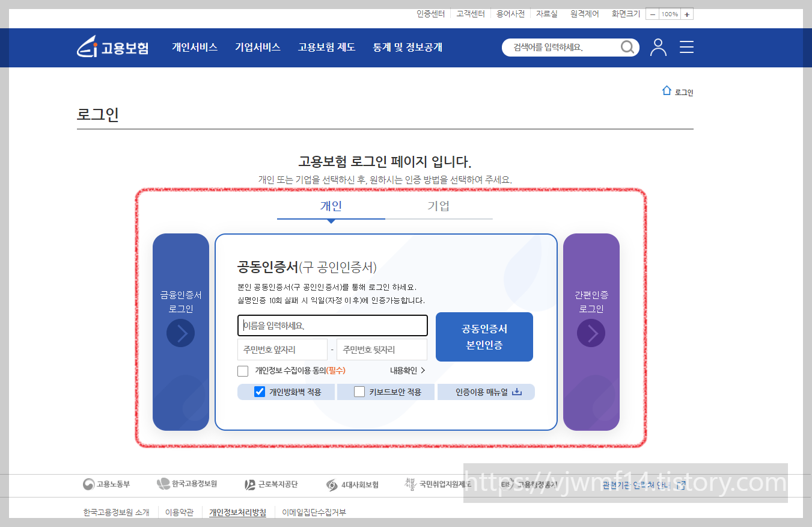
Task: Check 개인정보 수집이용 동의 checkbox
Action: click(x=243, y=371)
